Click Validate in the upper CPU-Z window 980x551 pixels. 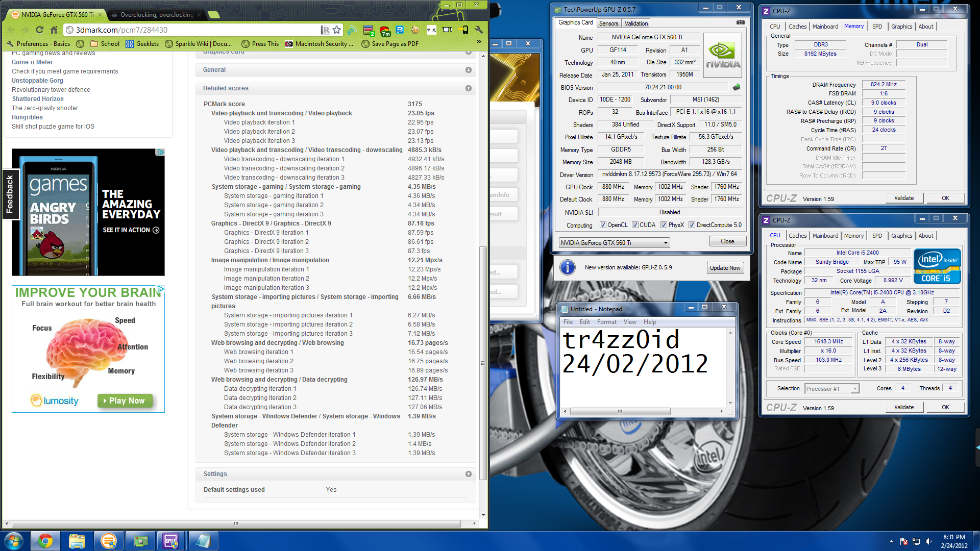[x=904, y=198]
